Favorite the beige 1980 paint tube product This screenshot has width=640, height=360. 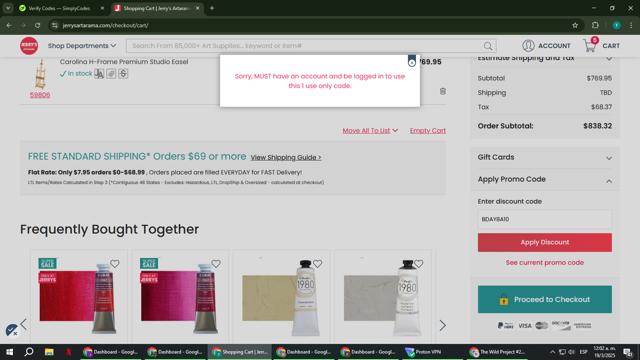tap(318, 264)
